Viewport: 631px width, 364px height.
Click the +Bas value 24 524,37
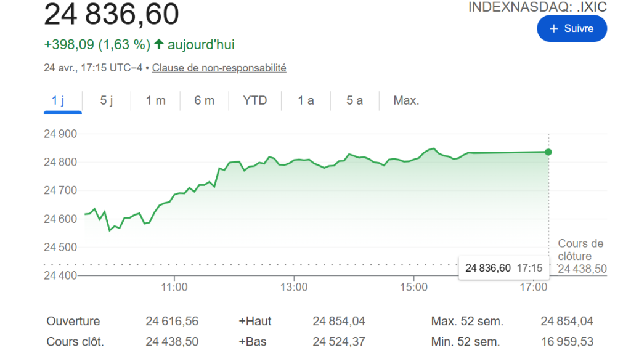[338, 341]
